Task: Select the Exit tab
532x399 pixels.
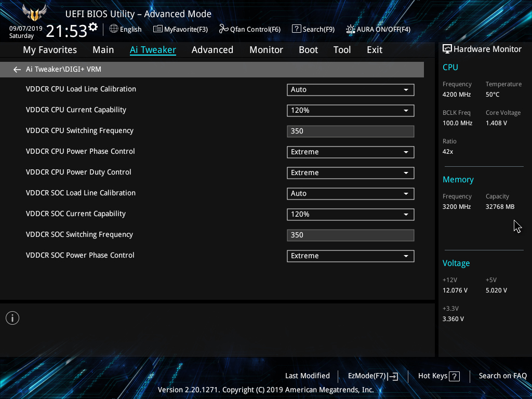Action: (375, 50)
